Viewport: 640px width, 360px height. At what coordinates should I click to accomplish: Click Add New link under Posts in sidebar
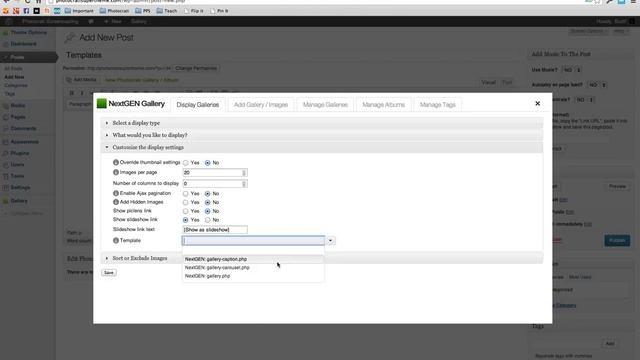pyautogui.click(x=14, y=77)
